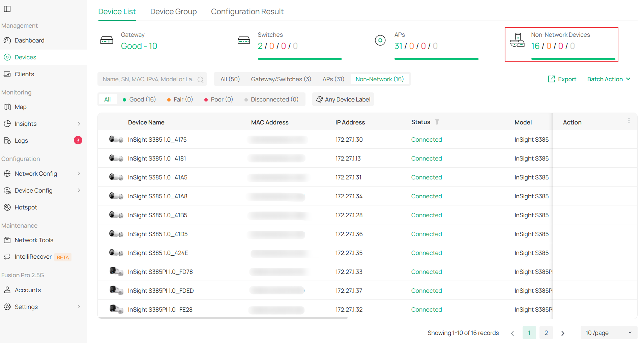This screenshot has width=644, height=343.
Task: Filter by Good (16) status
Action: (x=139, y=100)
